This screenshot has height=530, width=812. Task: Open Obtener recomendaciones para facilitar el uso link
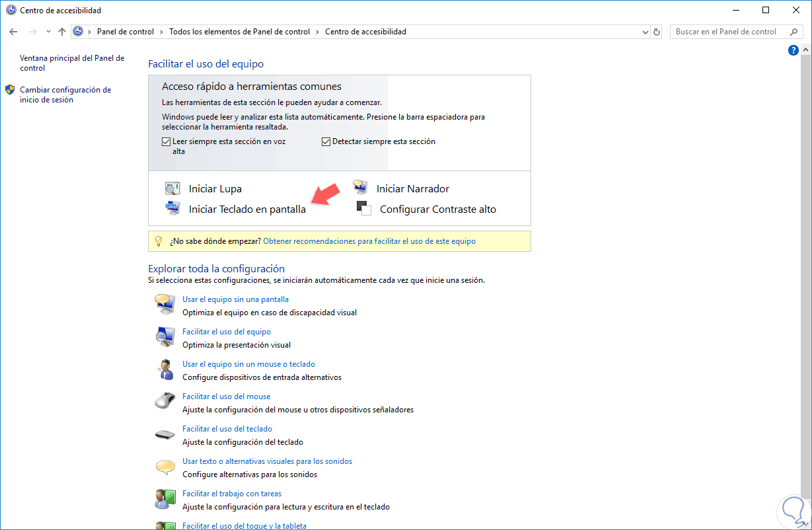[x=369, y=241]
